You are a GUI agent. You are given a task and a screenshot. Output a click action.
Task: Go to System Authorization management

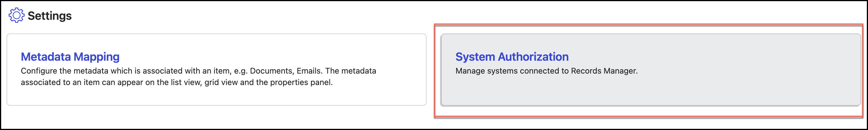point(512,57)
